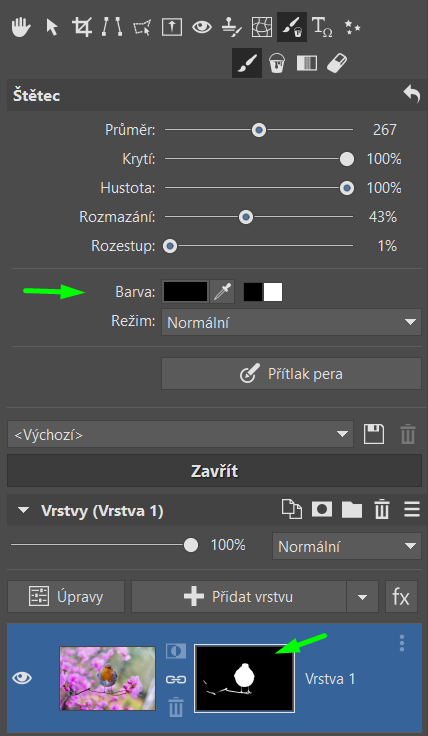The width and height of the screenshot is (428, 736).
Task: Open Vrstva 1 three-dot options menu
Action: pos(402,643)
